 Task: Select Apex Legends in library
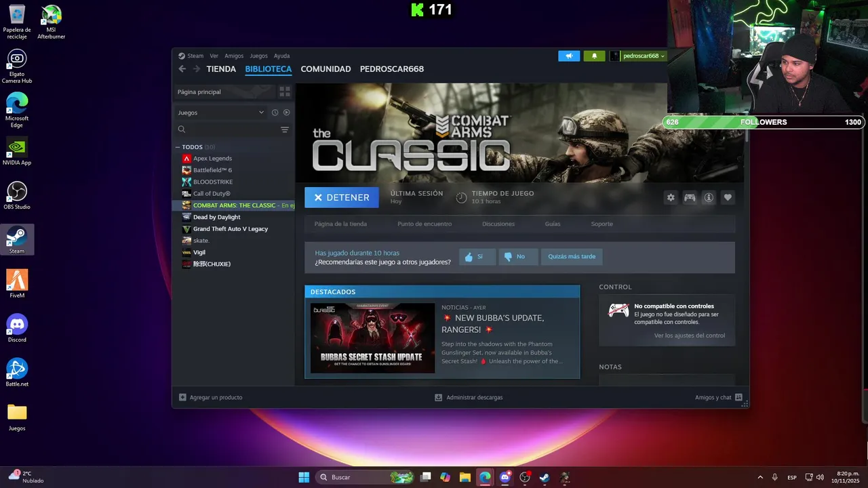tap(212, 159)
